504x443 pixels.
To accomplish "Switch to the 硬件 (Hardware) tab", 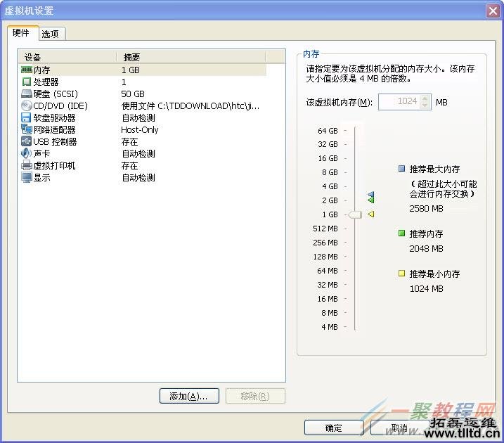I will pos(21,33).
